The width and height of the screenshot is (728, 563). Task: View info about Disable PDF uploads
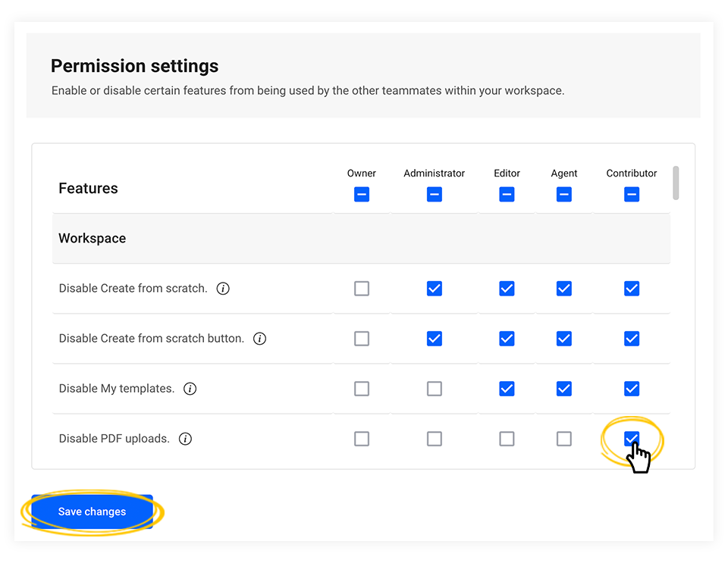click(x=185, y=438)
